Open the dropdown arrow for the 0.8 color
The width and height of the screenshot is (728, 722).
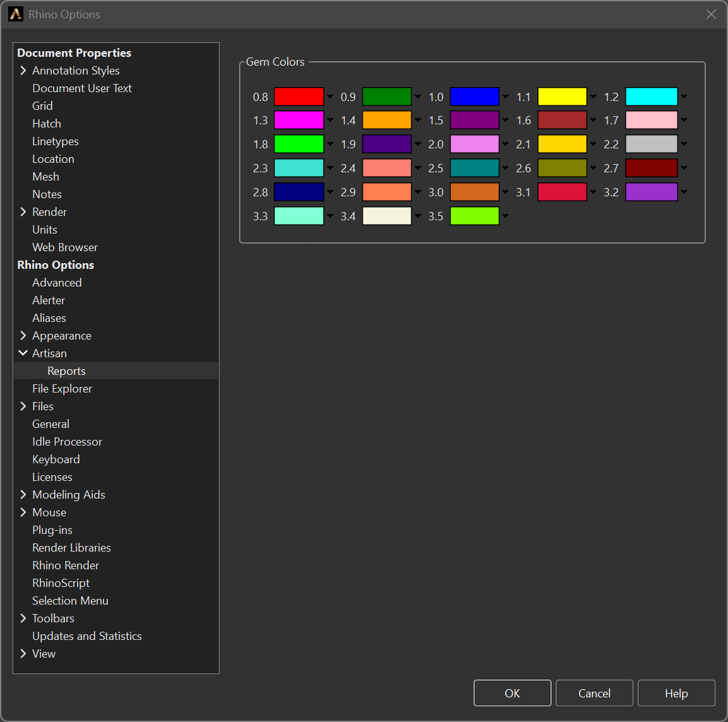click(330, 97)
